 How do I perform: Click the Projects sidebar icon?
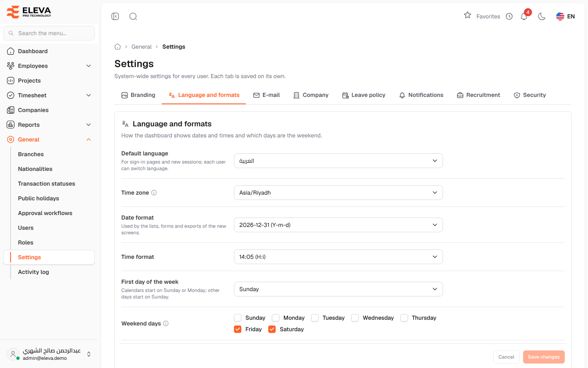[11, 81]
